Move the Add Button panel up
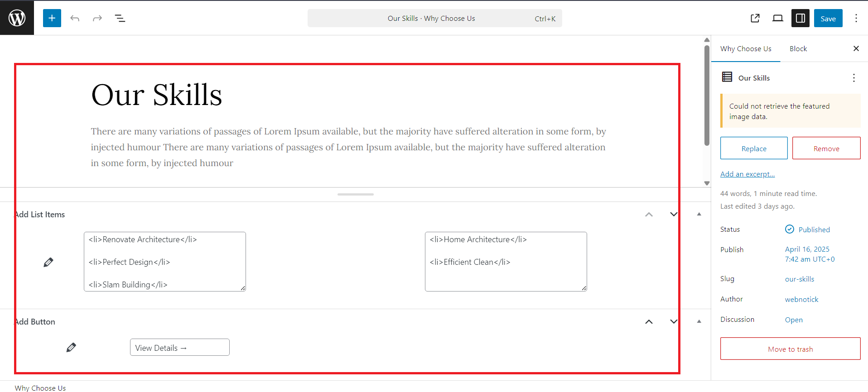 pos(649,322)
